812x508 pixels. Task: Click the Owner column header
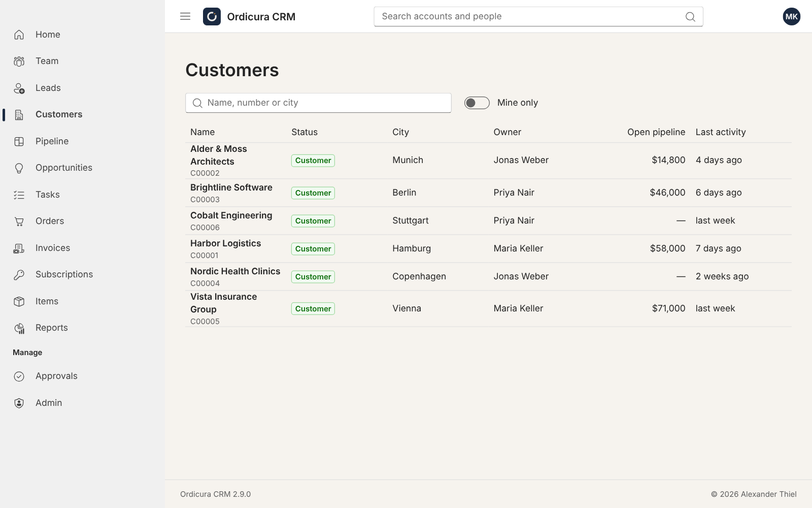(x=507, y=132)
